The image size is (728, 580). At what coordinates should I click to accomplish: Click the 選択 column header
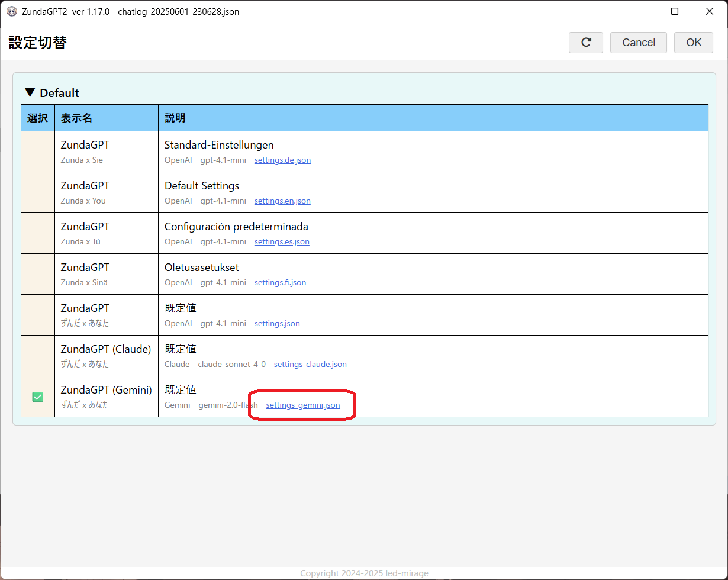pyautogui.click(x=38, y=118)
